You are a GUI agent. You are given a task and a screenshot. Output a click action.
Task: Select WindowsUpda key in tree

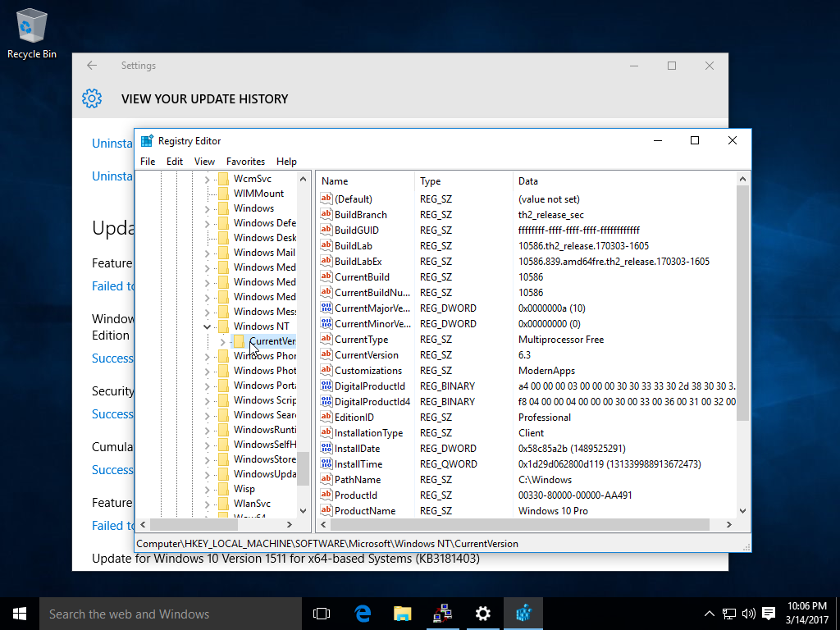pos(265,474)
